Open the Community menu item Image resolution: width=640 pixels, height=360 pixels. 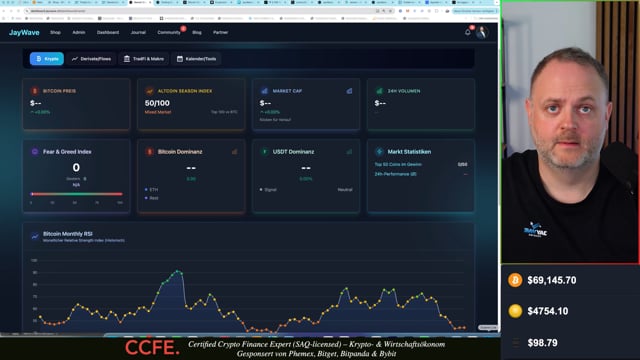coord(169,32)
